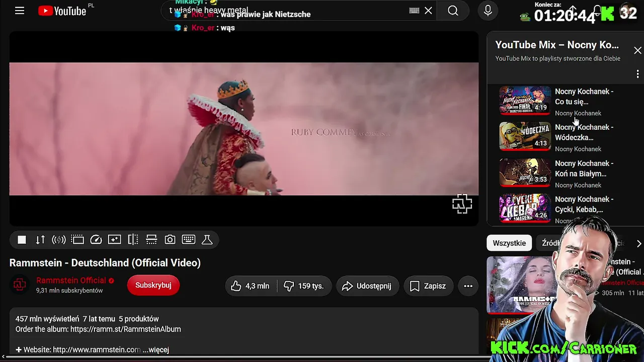Select title 'Nocny Kochanek - Cycki, Kebab,...'

coord(584,204)
